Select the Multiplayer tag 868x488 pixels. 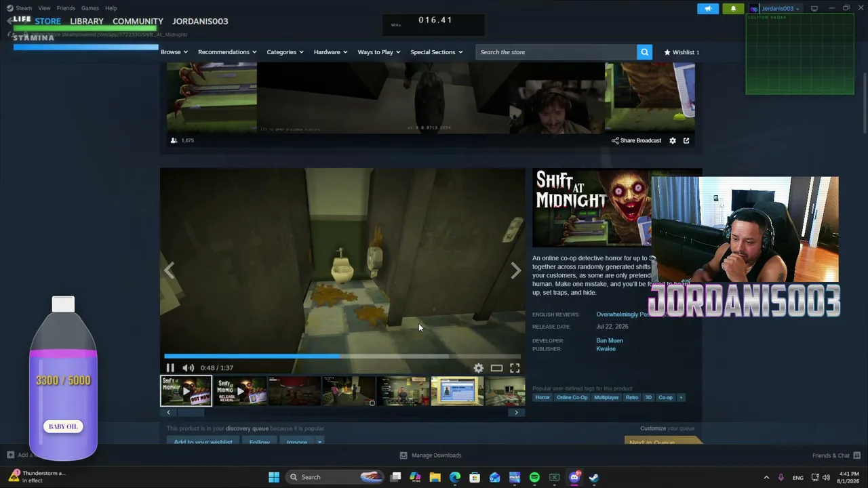[606, 397]
